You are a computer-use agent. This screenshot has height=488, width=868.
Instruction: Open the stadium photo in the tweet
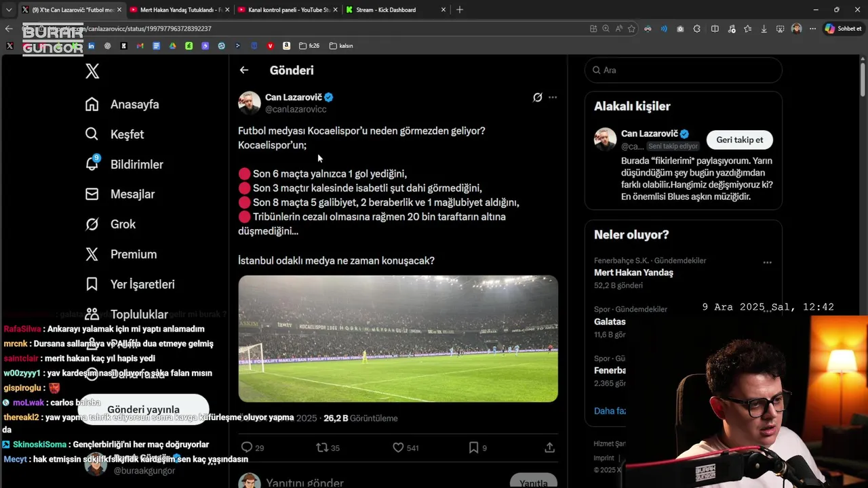(398, 338)
